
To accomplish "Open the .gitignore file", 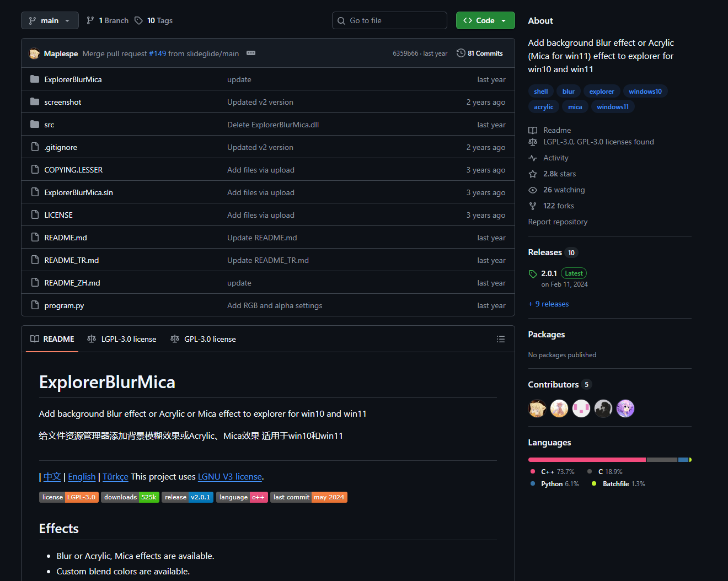I will (61, 147).
